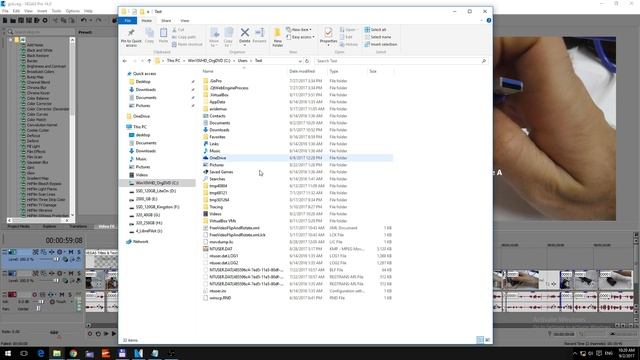
Task: Select the NTUSER.DAT file
Action: [297, 249]
